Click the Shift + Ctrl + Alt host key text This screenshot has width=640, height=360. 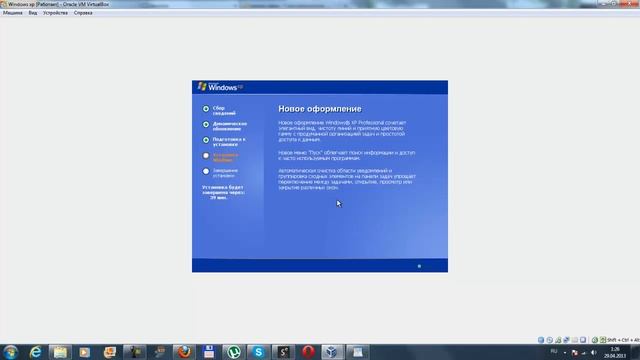[624, 340]
